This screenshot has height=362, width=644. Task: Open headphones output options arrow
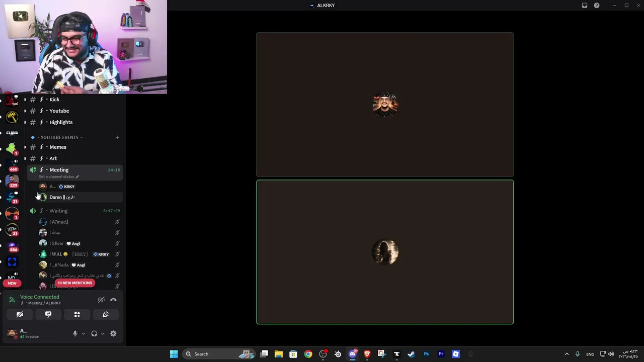click(x=103, y=333)
